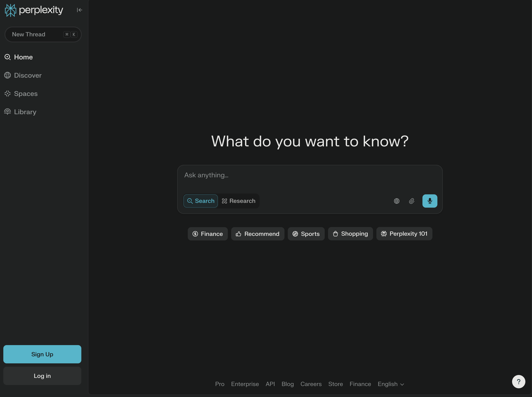
Task: Open the Finance footer link
Action: (x=360, y=384)
